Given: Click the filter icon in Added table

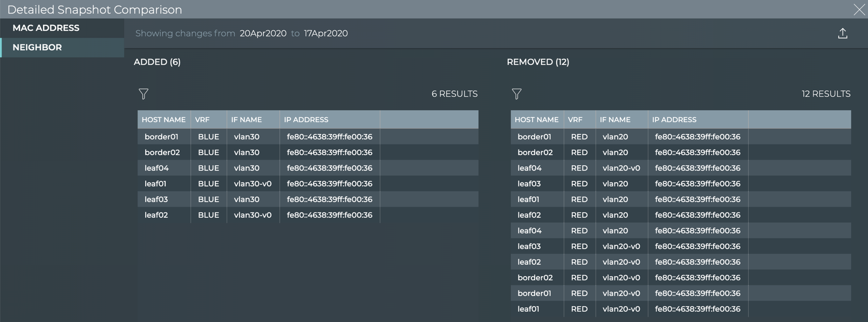Looking at the screenshot, I should pyautogui.click(x=143, y=94).
